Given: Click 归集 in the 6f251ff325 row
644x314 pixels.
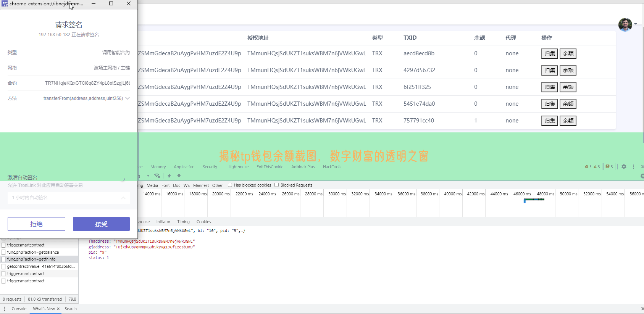Looking at the screenshot, I should (x=550, y=87).
